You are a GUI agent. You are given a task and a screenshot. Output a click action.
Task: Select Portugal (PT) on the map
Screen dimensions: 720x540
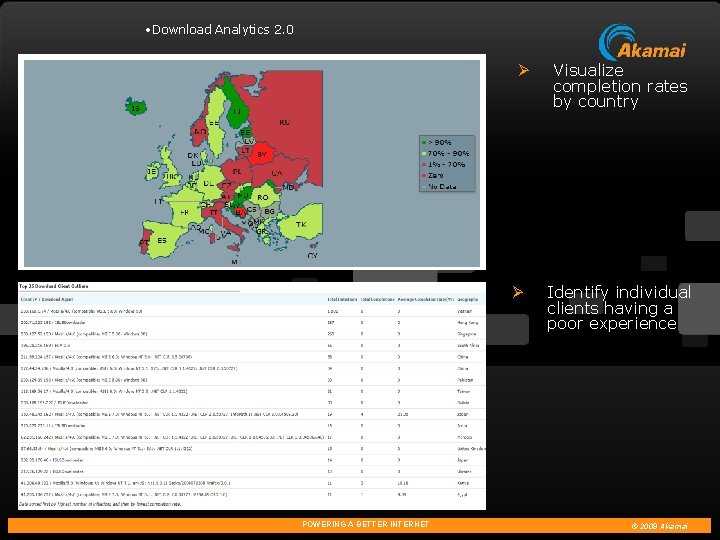coord(144,242)
